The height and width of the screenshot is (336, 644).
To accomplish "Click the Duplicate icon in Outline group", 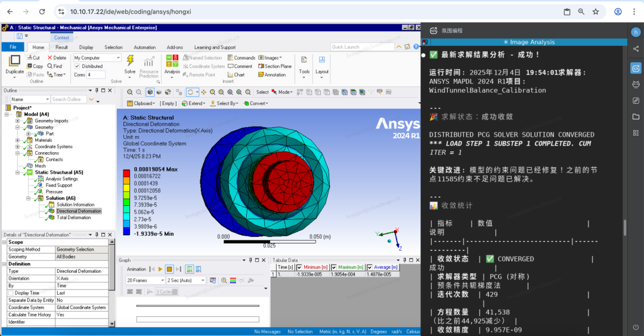I will click(x=14, y=61).
